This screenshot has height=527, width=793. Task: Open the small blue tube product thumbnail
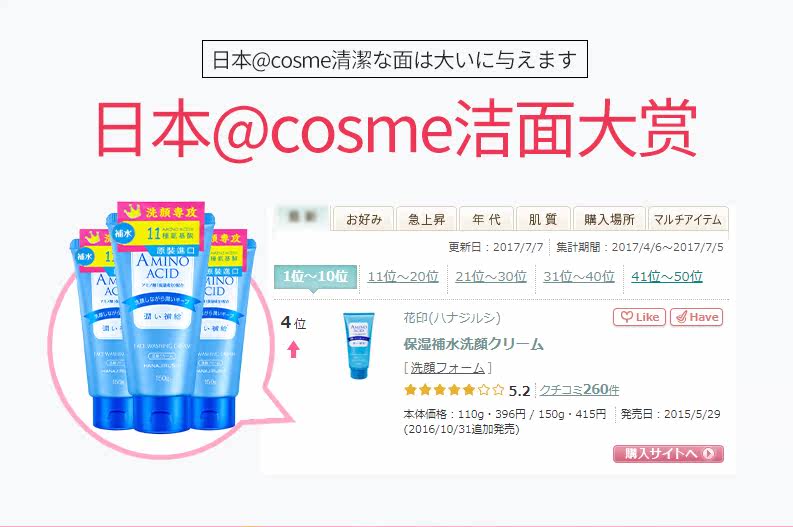pos(359,345)
